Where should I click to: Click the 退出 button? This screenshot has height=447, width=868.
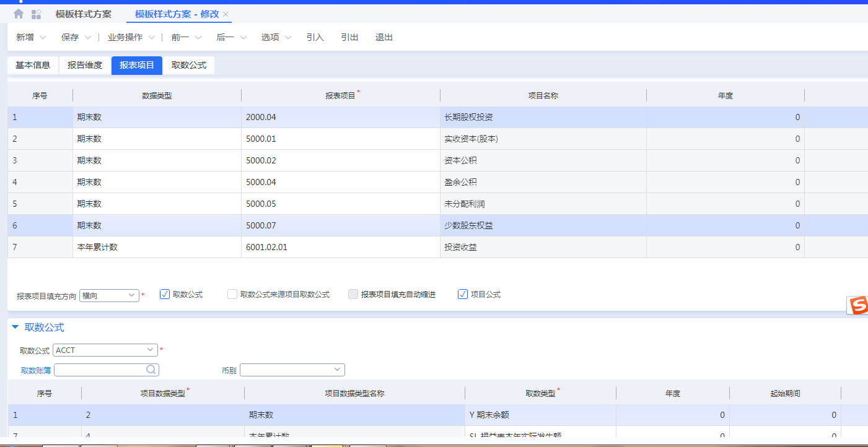384,38
